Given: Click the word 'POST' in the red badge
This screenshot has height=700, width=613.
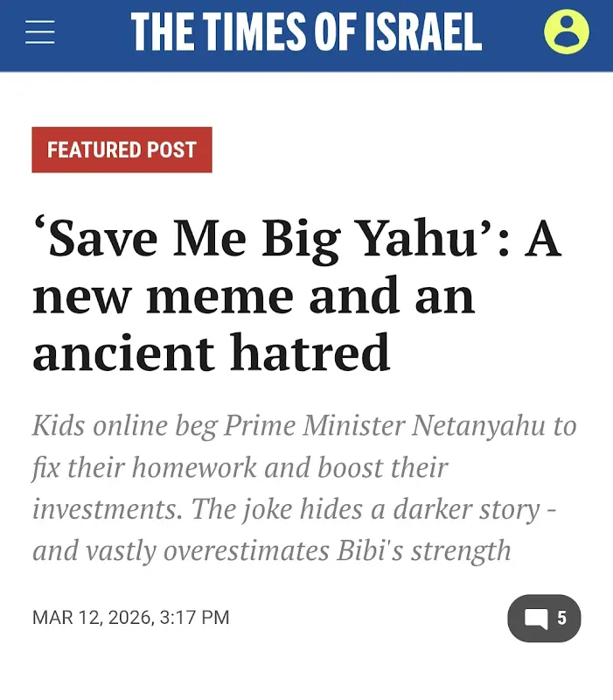Looking at the screenshot, I should 172,150.
